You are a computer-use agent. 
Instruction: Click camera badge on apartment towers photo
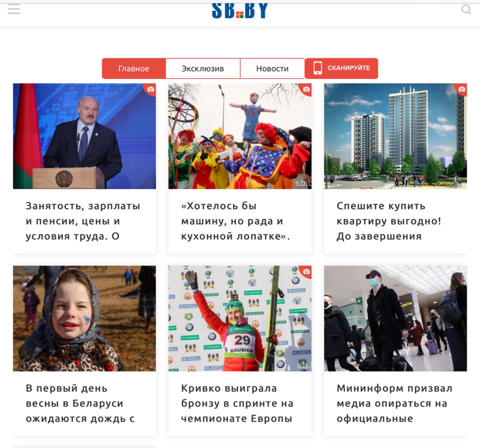(x=462, y=89)
